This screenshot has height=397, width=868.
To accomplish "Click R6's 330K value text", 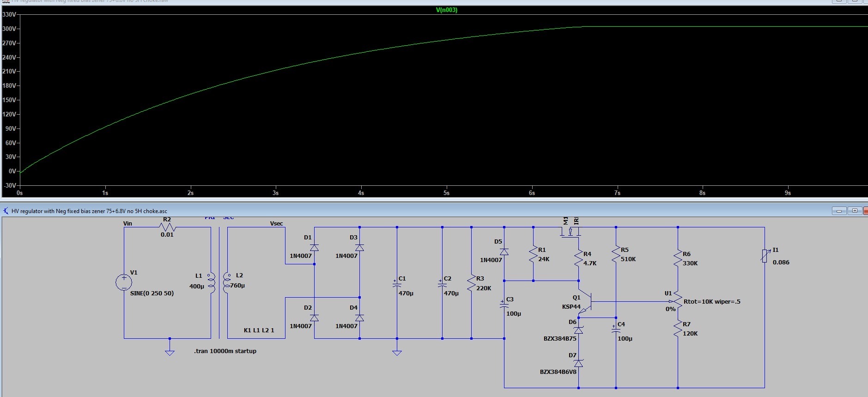I will 690,263.
